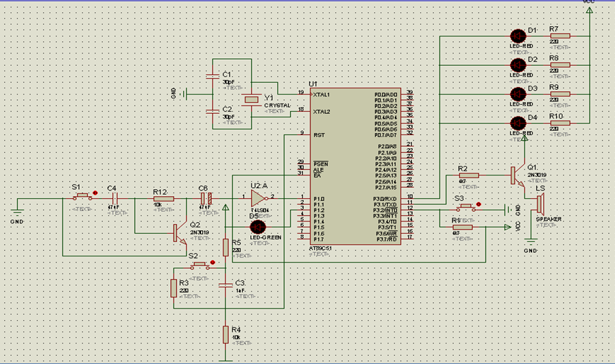Click the P3.0/RXD pin label

(x=385, y=199)
